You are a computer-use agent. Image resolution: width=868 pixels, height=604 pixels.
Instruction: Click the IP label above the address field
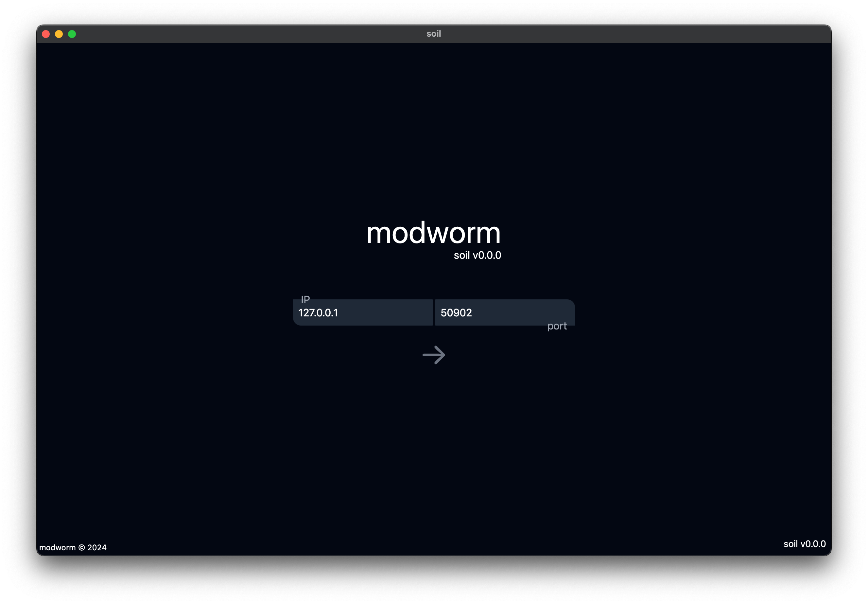305,299
